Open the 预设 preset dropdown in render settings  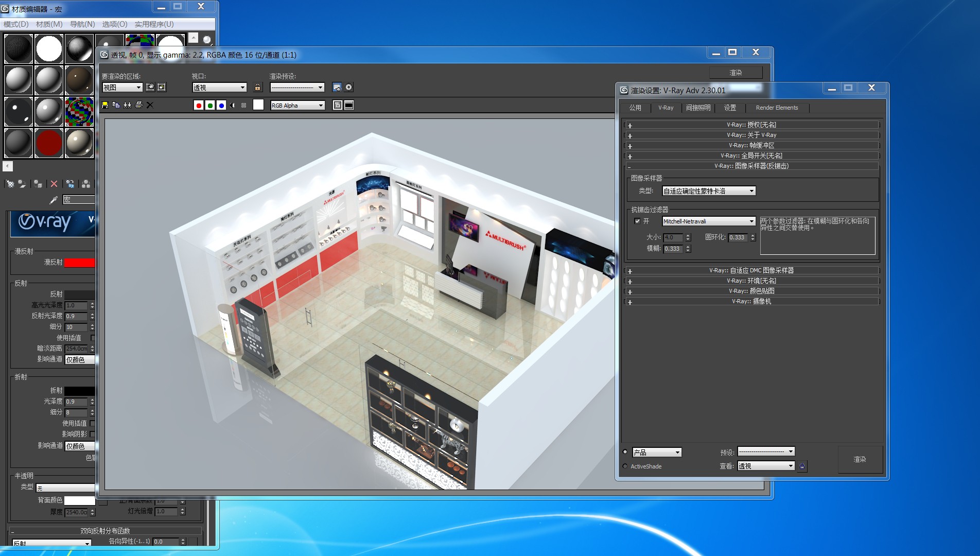[766, 451]
